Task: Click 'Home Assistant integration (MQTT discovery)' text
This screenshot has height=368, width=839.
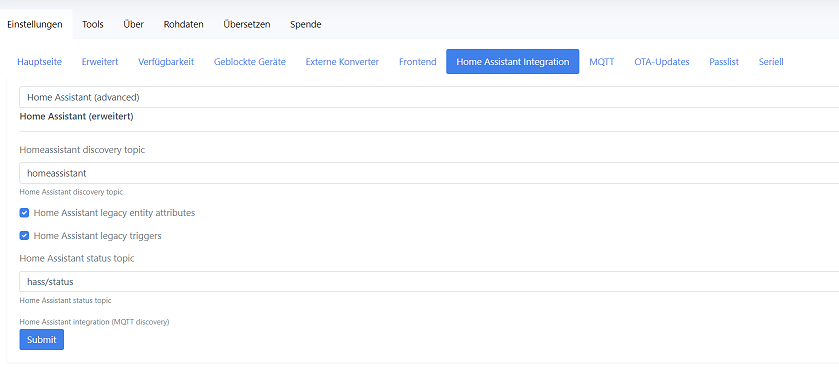Action: coord(94,322)
